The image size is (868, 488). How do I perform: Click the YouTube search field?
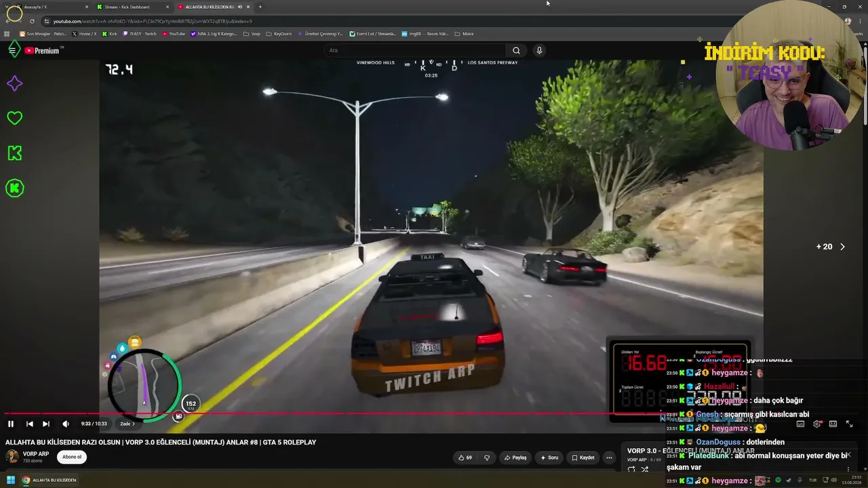coord(414,50)
